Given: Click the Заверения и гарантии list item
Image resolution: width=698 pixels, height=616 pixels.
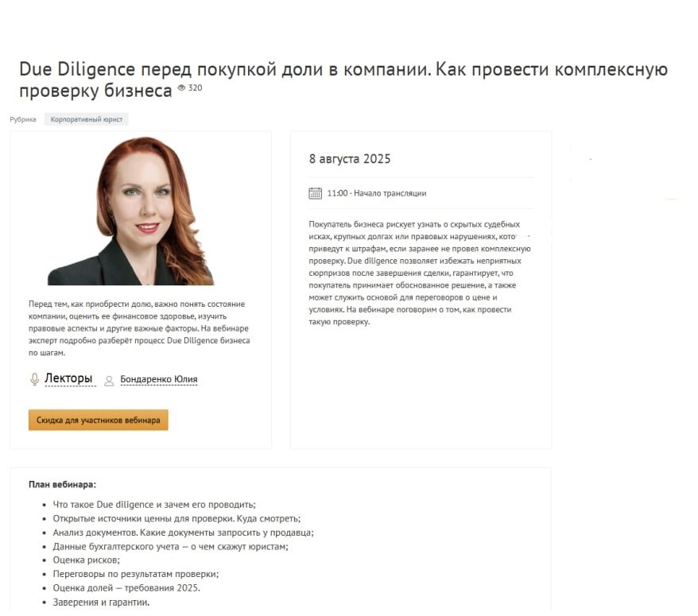Looking at the screenshot, I should click(x=101, y=602).
